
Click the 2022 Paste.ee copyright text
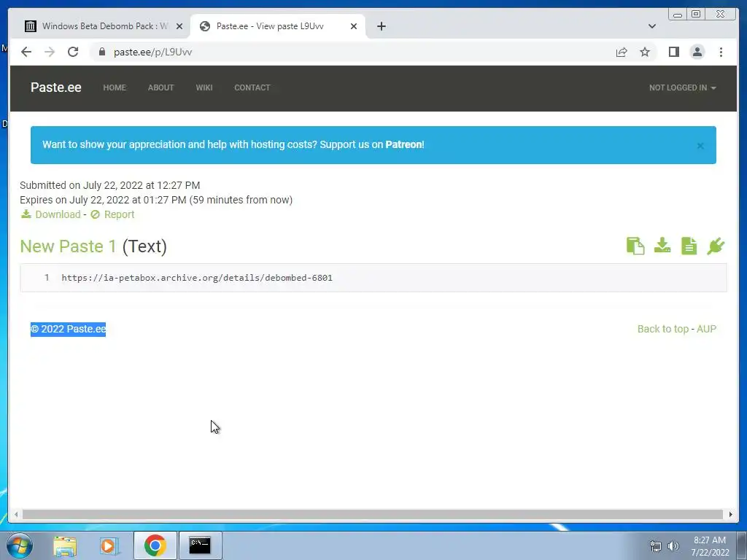click(x=68, y=329)
